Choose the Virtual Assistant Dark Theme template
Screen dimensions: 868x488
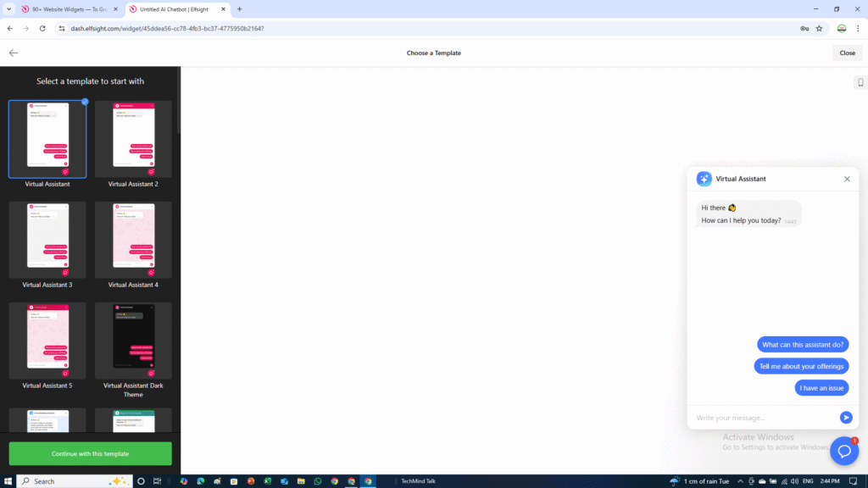tap(133, 341)
